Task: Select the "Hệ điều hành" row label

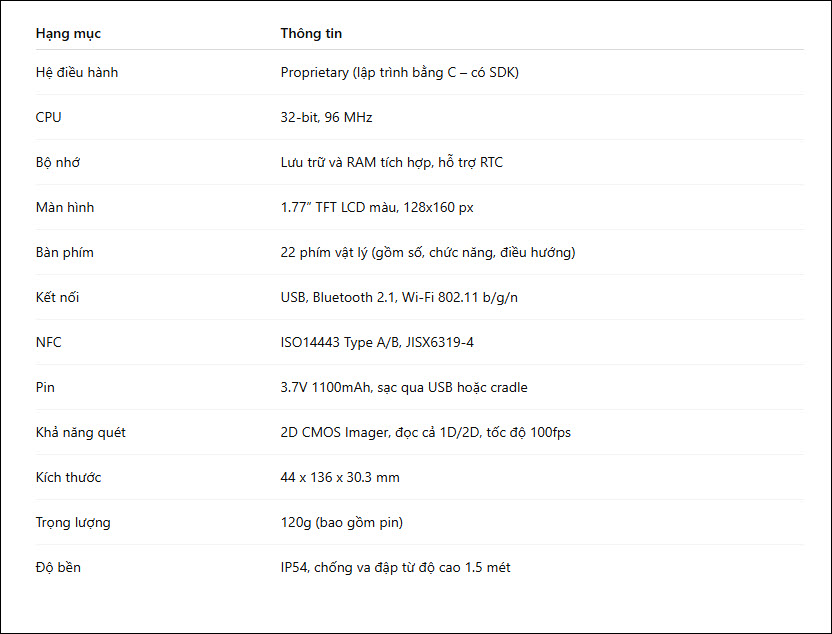Action: tap(77, 73)
